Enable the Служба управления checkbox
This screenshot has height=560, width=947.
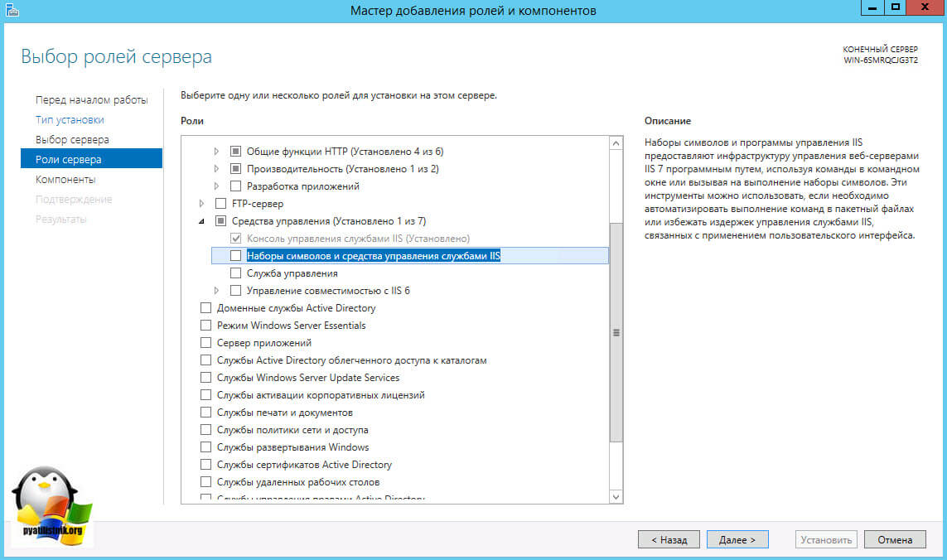coord(235,273)
